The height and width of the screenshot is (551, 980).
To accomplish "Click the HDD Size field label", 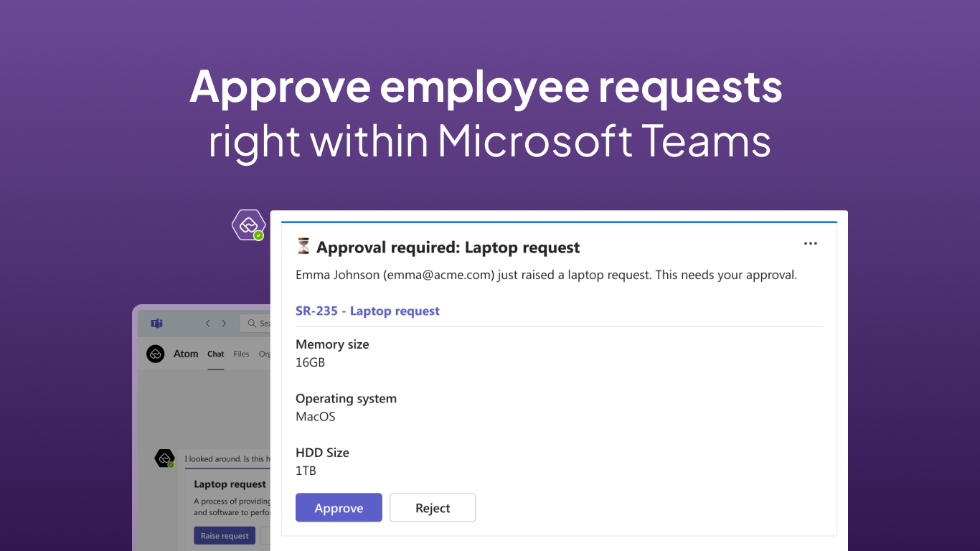I will [x=322, y=453].
